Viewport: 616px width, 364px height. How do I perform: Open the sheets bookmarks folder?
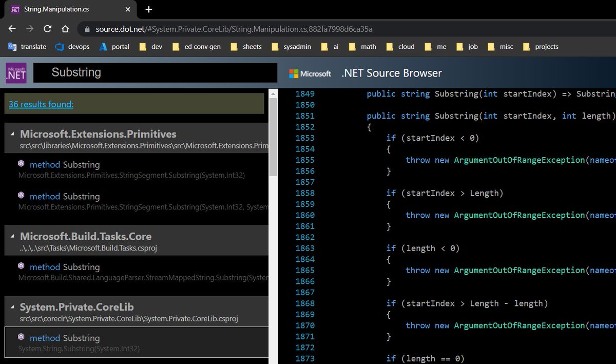click(x=246, y=47)
